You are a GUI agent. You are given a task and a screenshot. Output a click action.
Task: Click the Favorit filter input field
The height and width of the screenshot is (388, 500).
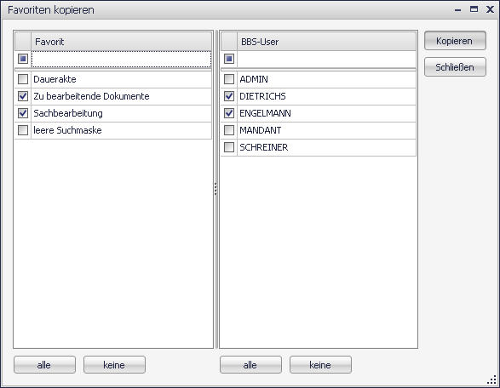coord(121,59)
